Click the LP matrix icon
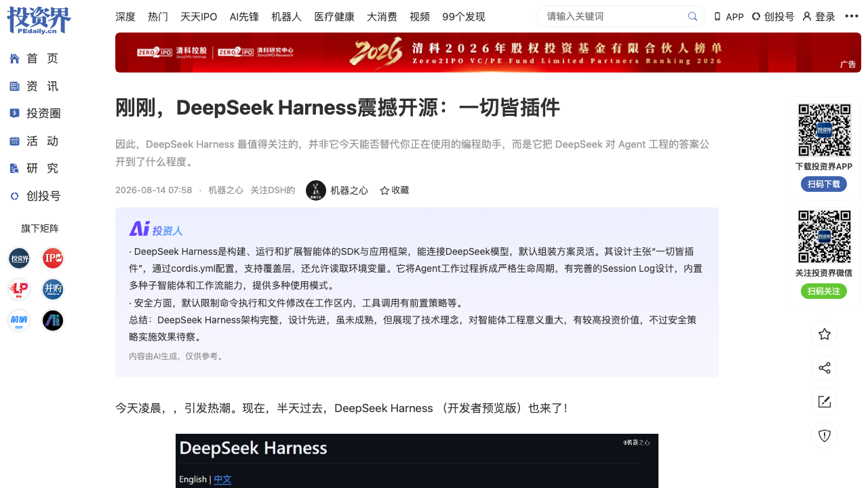 pyautogui.click(x=19, y=289)
